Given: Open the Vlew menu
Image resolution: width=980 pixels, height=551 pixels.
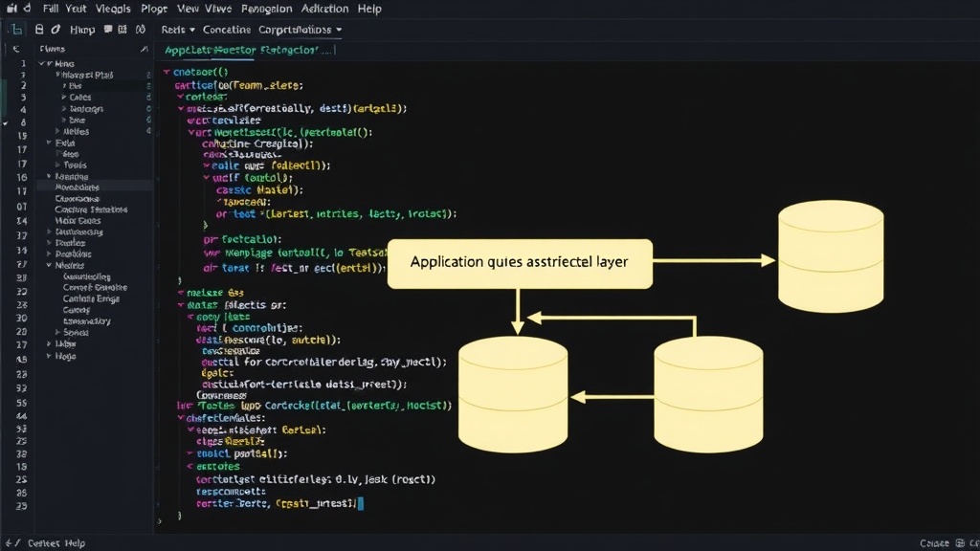Looking at the screenshot, I should pos(188,9).
